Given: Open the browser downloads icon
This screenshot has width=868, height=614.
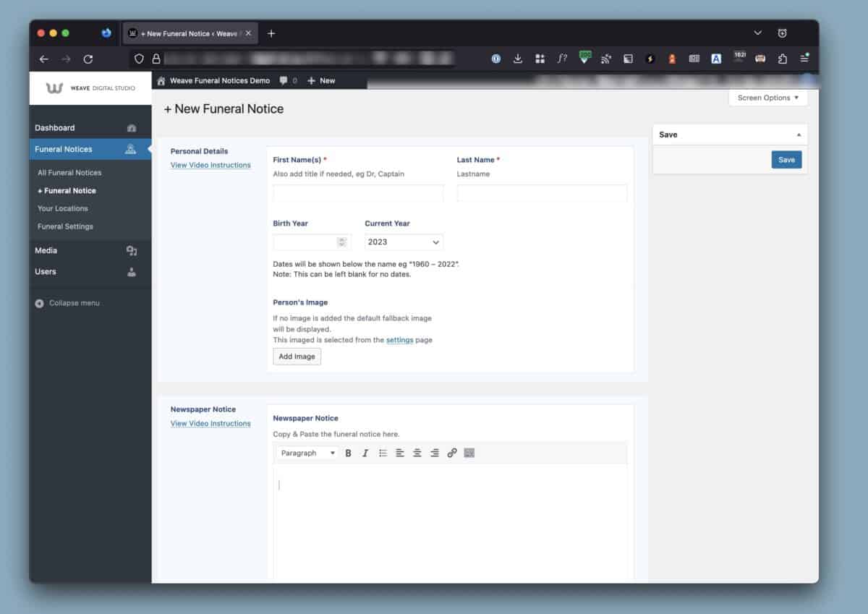Looking at the screenshot, I should (518, 59).
